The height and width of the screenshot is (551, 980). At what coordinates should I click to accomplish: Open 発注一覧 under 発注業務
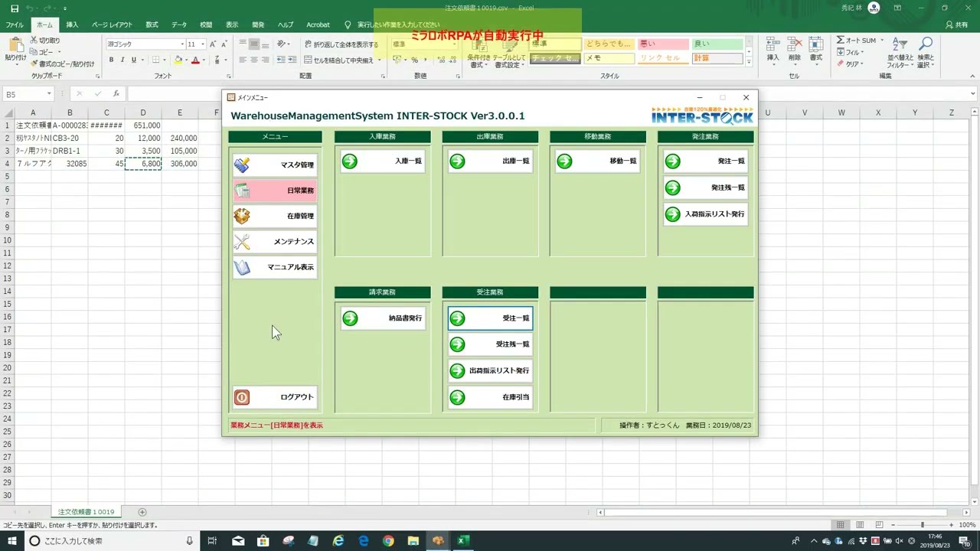[705, 161]
